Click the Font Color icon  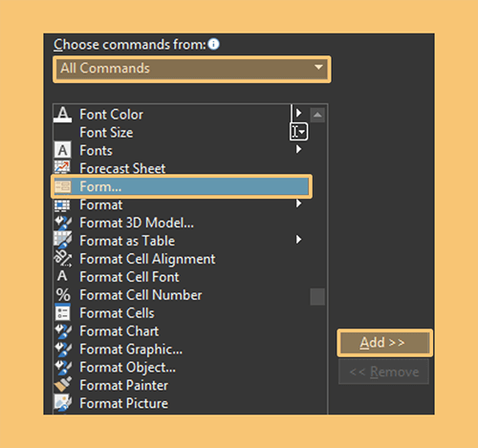62,115
